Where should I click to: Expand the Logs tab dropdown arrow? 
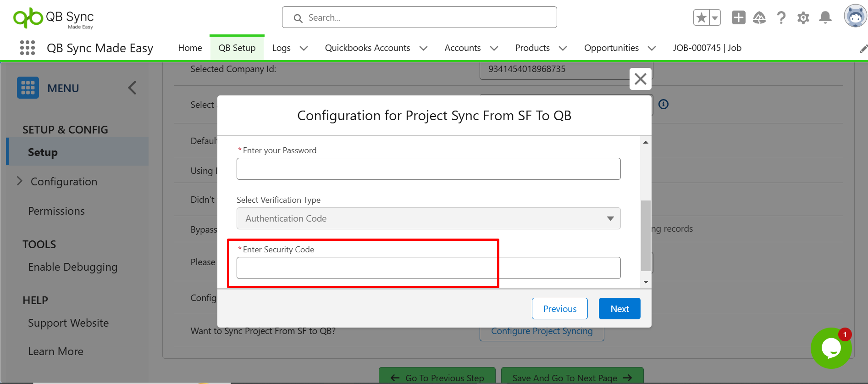tap(304, 48)
